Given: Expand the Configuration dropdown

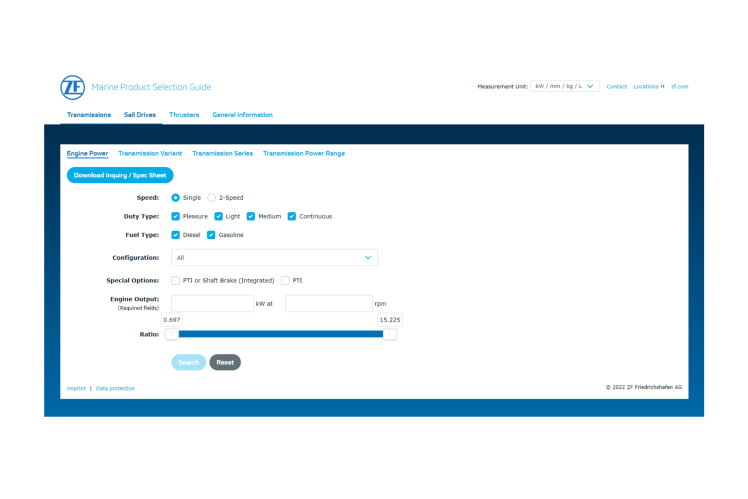Looking at the screenshot, I should (274, 258).
